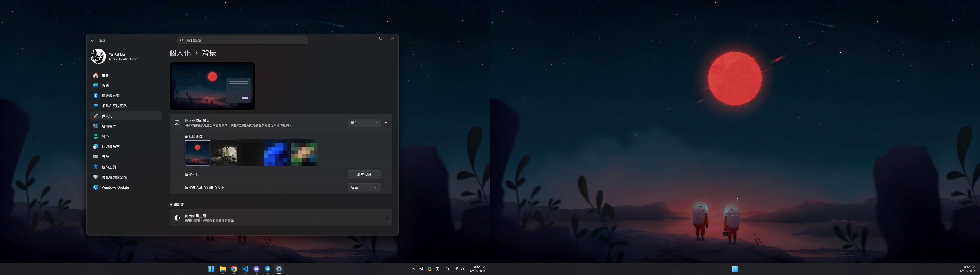The height and width of the screenshot is (275, 980).
Task: Open Gaming (遊戲) settings category
Action: (105, 157)
